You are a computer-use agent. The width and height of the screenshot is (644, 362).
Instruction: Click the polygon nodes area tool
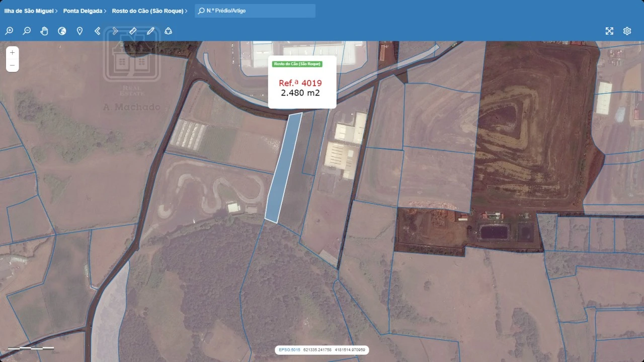pos(169,31)
